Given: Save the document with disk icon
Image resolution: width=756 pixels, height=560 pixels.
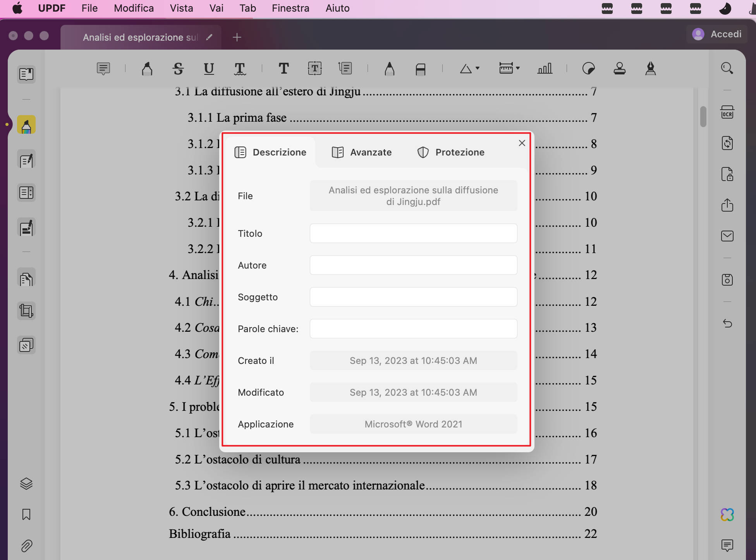Looking at the screenshot, I should (x=727, y=279).
